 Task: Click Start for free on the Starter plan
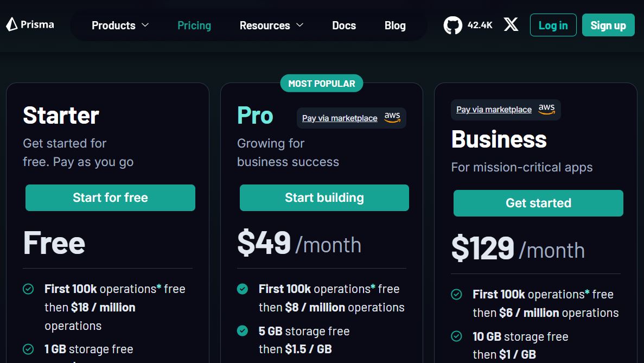point(110,198)
